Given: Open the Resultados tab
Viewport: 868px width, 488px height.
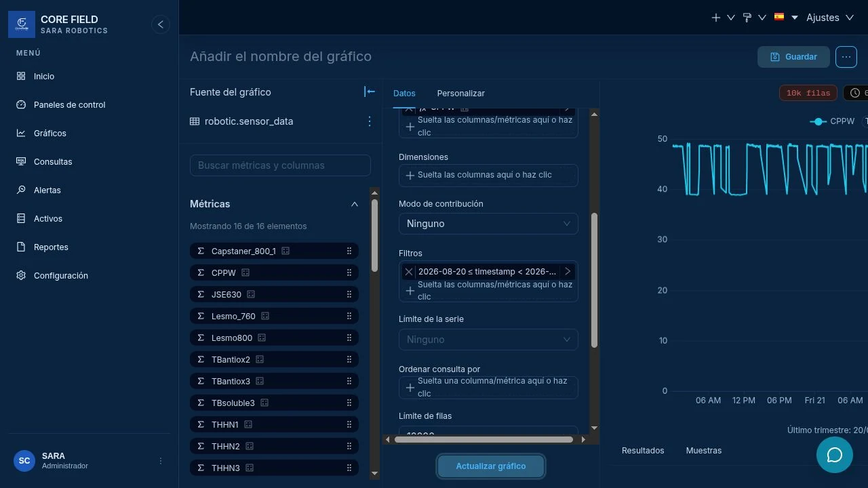Looking at the screenshot, I should pos(643,451).
